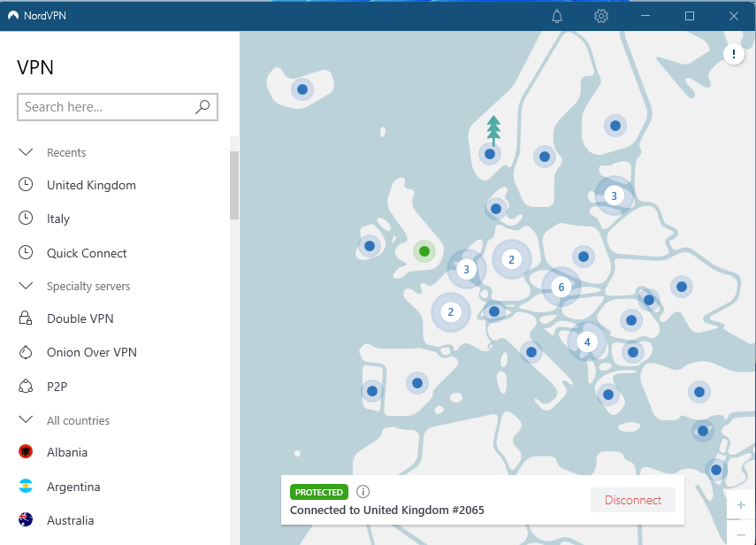Click the Disconnect button
756x545 pixels.
pyautogui.click(x=632, y=500)
